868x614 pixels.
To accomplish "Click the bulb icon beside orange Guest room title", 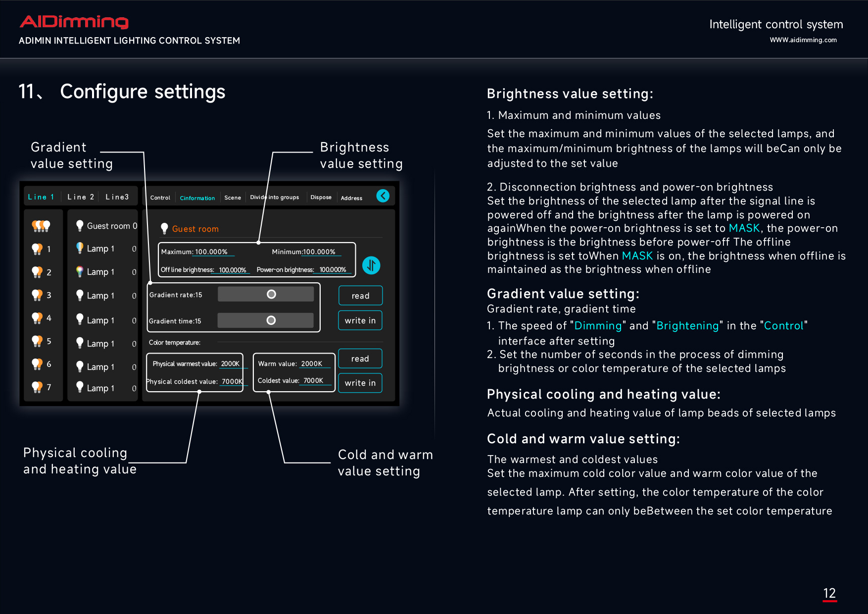I will [164, 229].
